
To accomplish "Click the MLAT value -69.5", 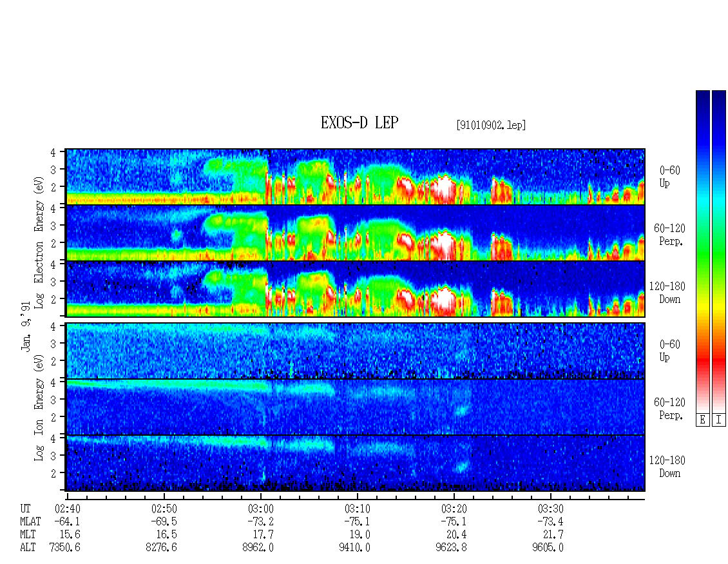I will click(164, 521).
